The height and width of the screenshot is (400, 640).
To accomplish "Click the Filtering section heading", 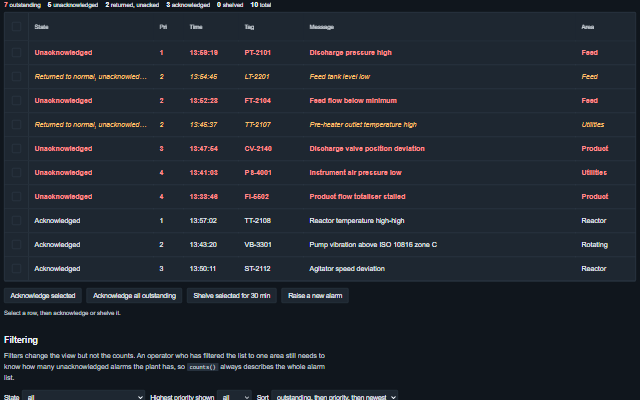I will pyautogui.click(x=21, y=340).
